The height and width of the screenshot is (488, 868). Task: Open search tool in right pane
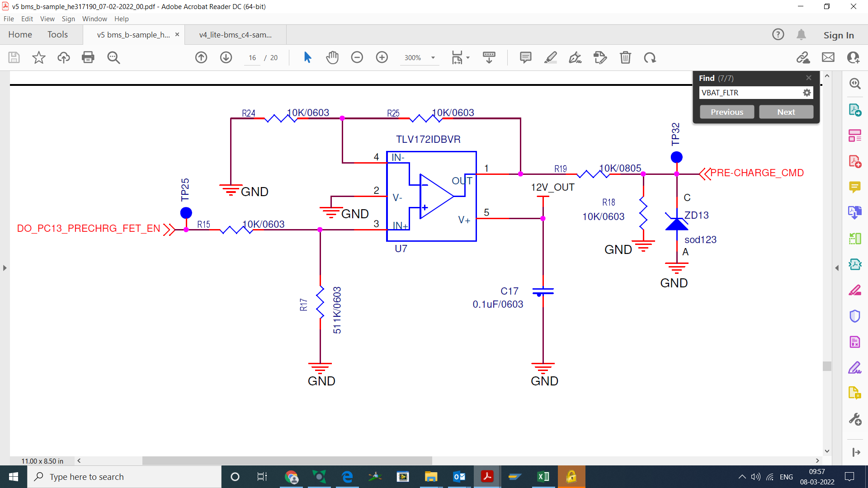[855, 84]
